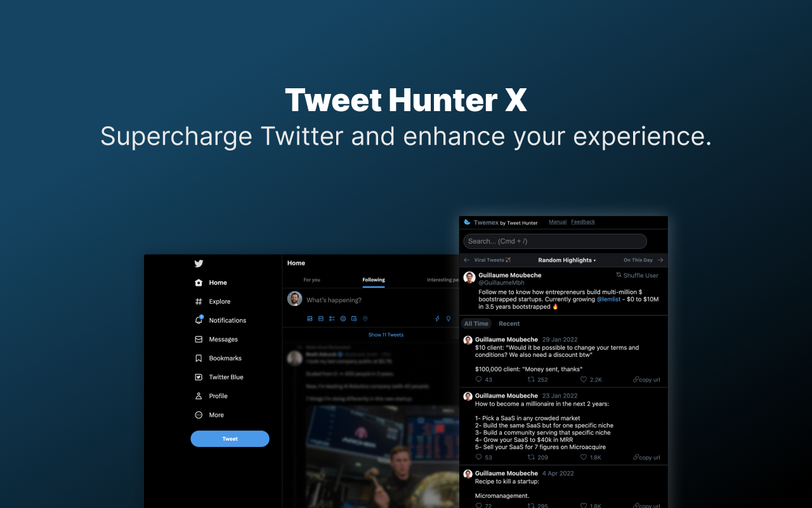Open the Manual link
The image size is (812, 508).
click(x=558, y=222)
